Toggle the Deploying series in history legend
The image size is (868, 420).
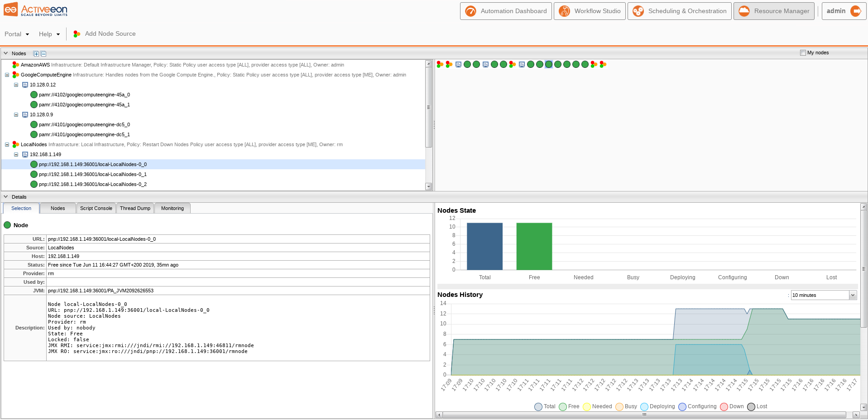657,406
